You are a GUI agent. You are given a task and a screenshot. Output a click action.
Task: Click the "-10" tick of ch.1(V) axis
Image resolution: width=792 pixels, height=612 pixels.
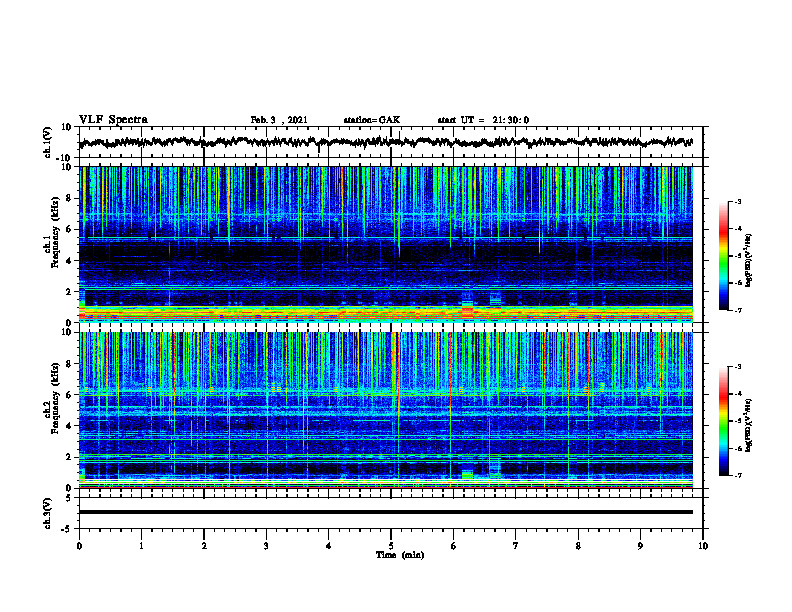pos(65,159)
